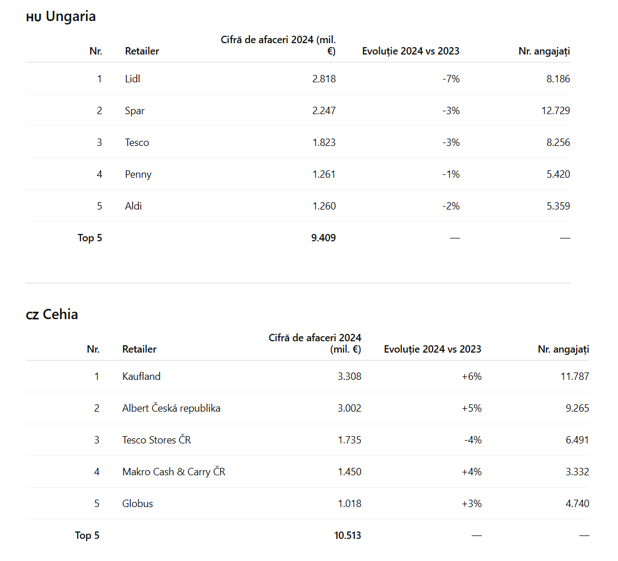Image resolution: width=618 pixels, height=561 pixels.
Task: Click the Hungary Top 5 total 9.409
Action: [x=323, y=238]
